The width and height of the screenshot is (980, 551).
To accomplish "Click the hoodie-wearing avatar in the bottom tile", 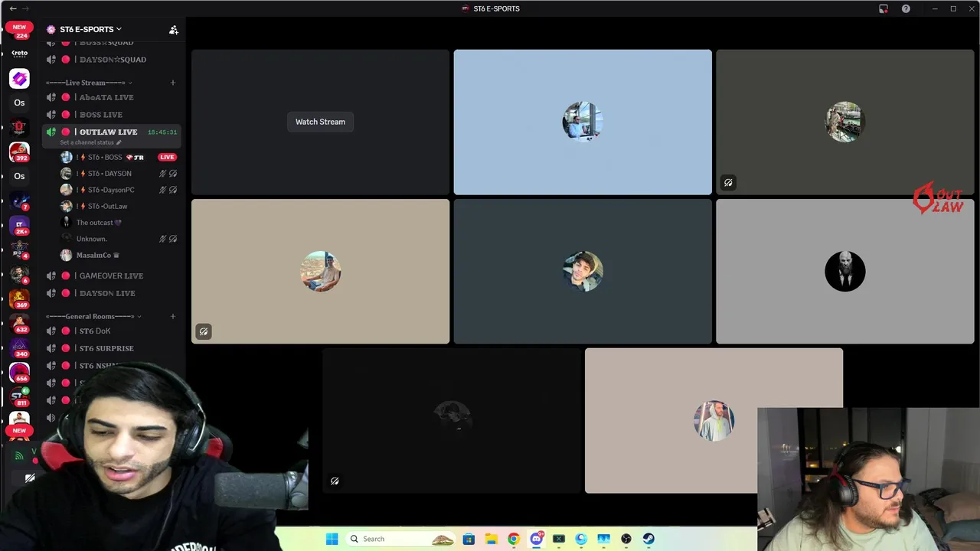I will pos(714,420).
